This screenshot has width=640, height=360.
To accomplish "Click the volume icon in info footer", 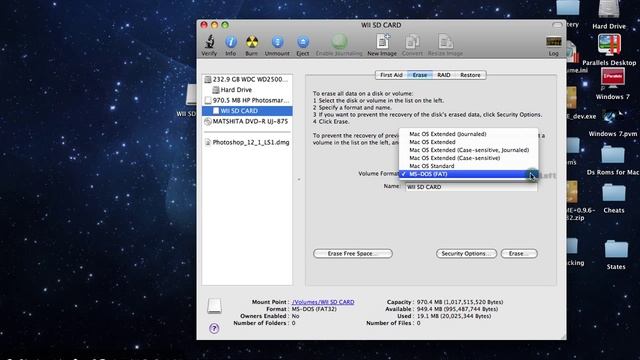I will (214, 305).
